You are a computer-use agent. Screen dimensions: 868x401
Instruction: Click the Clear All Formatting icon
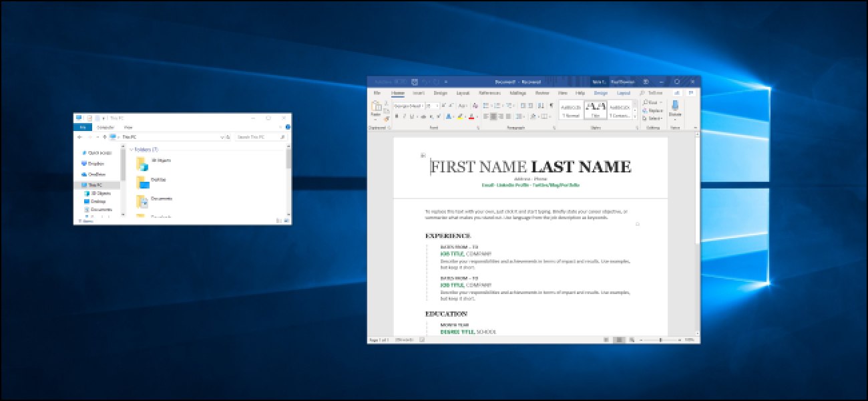click(x=475, y=106)
